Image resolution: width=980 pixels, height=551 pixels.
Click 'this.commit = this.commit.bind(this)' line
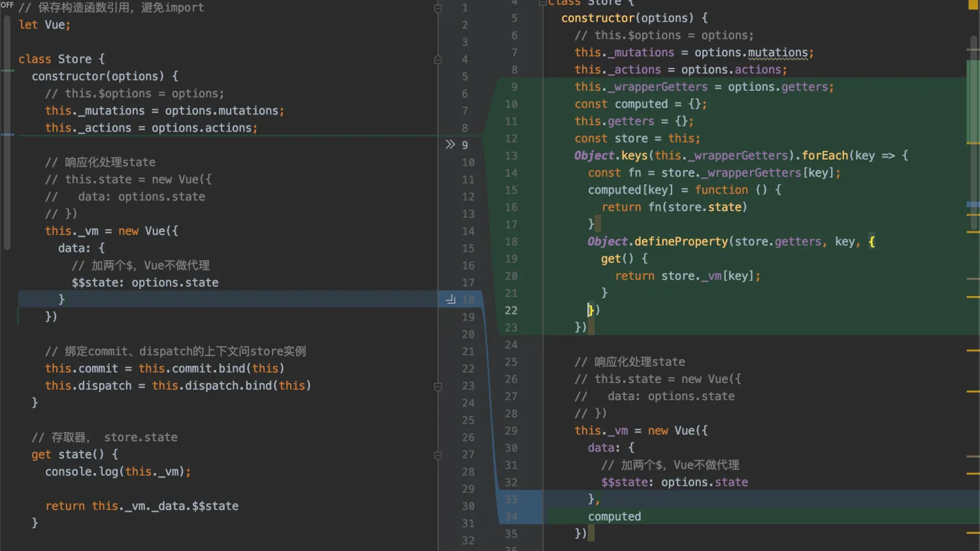coord(165,369)
